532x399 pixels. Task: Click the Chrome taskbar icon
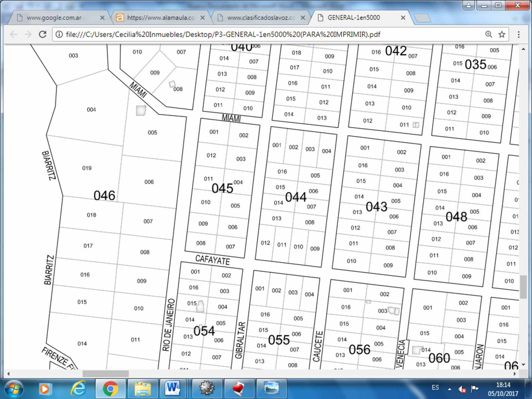(110, 389)
